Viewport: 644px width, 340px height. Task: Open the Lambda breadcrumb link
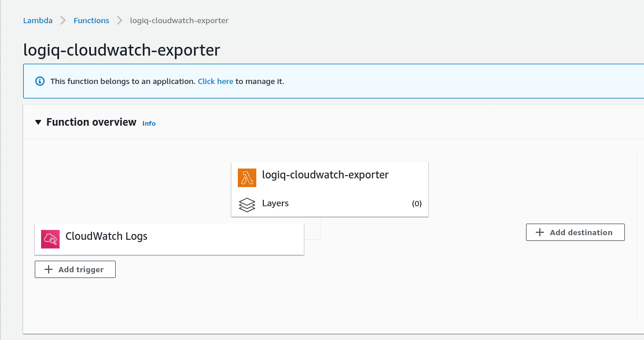coord(38,20)
